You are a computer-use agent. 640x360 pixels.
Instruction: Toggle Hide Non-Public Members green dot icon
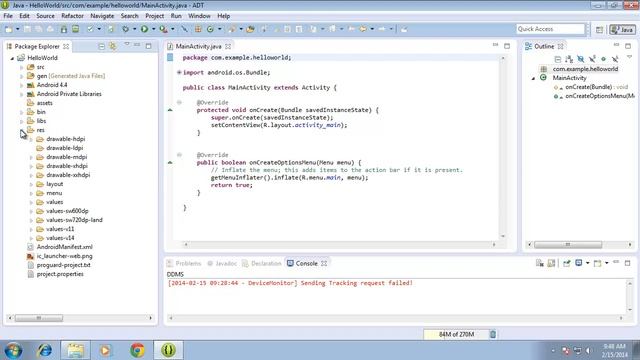coord(603,59)
